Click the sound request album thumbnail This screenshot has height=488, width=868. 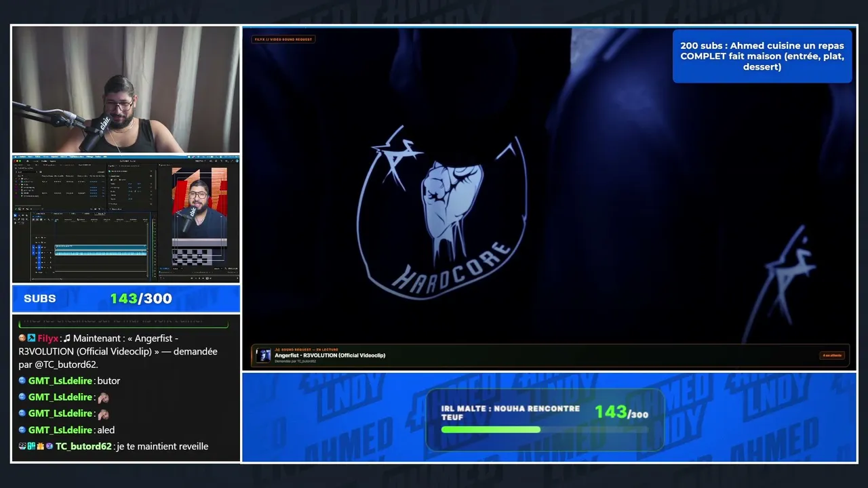[263, 355]
